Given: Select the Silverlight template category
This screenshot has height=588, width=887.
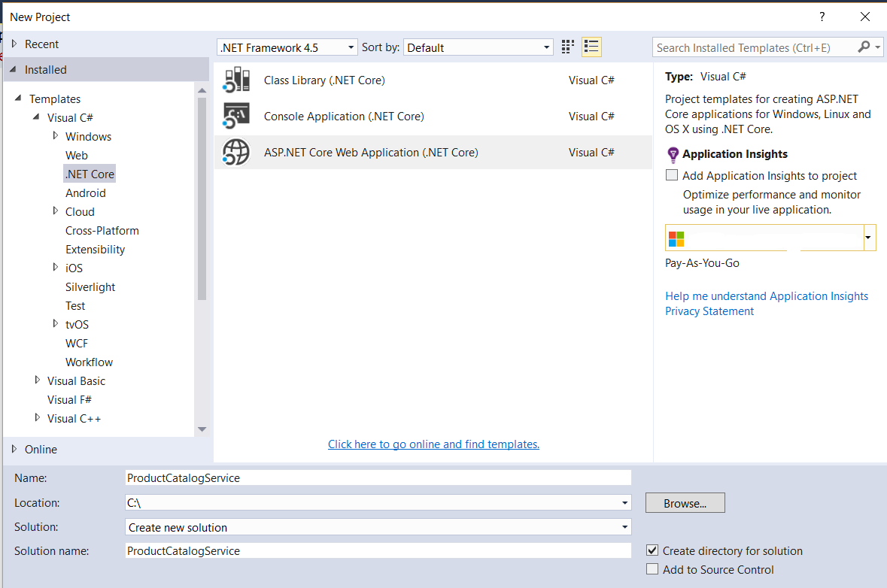Looking at the screenshot, I should click(x=90, y=287).
